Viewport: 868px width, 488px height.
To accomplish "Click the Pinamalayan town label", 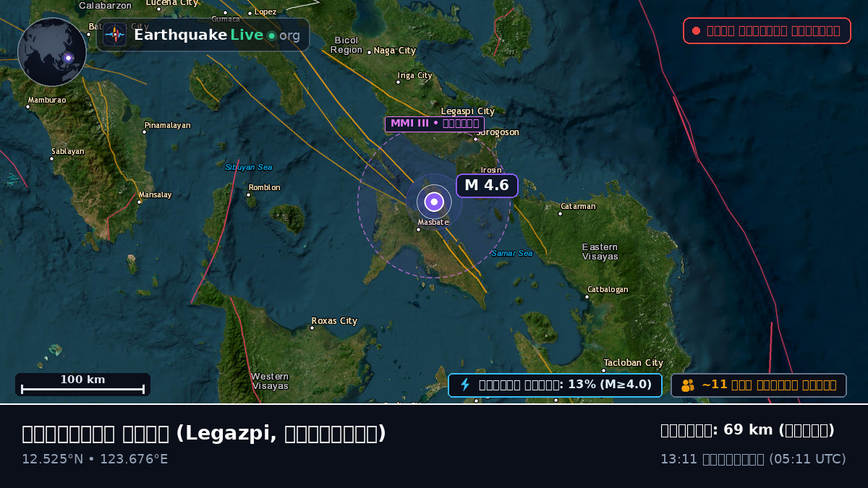I will pyautogui.click(x=167, y=125).
